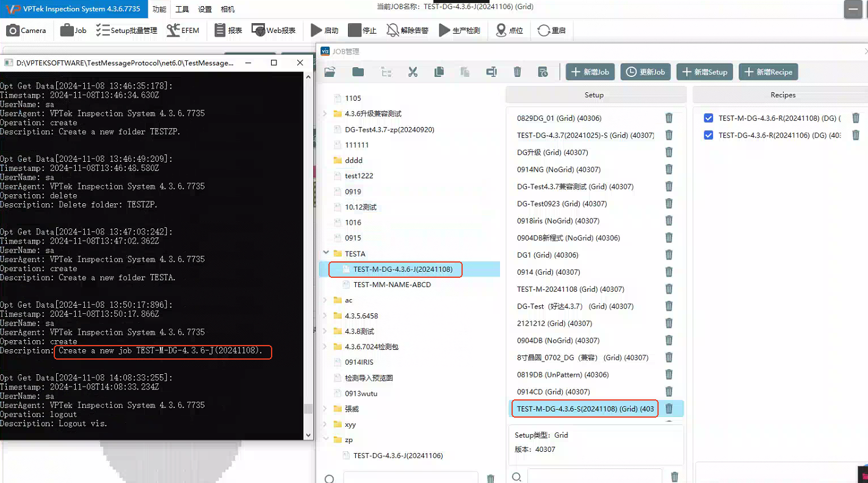Select setup TEST-M-20241108 (Grid)
Image resolution: width=868 pixels, height=483 pixels.
coord(570,289)
